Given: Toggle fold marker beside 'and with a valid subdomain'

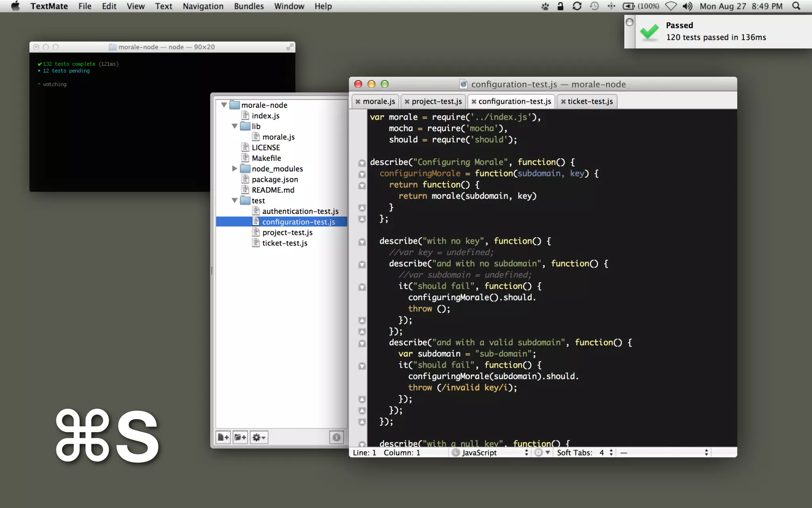Looking at the screenshot, I should click(362, 343).
